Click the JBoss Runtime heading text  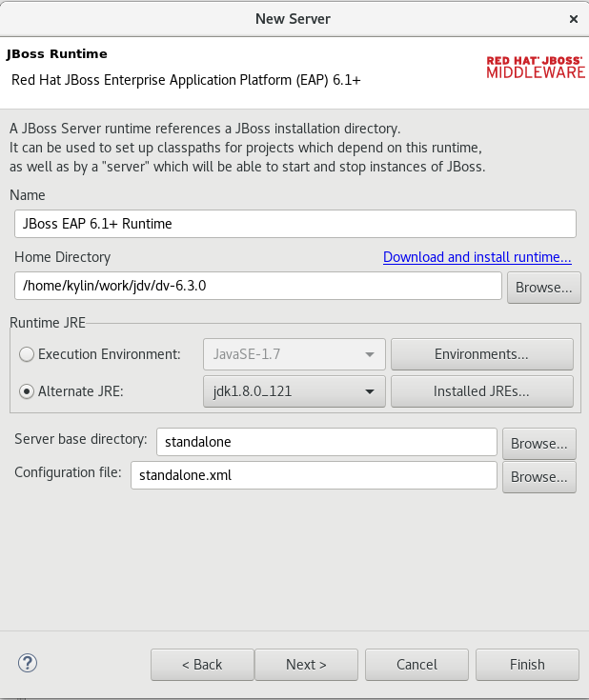[57, 54]
